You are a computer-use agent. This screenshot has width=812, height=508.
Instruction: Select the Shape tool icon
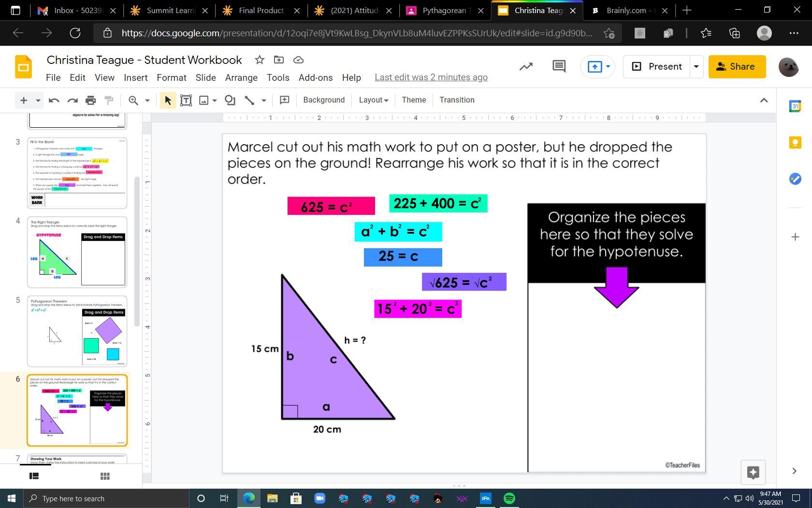(230, 100)
